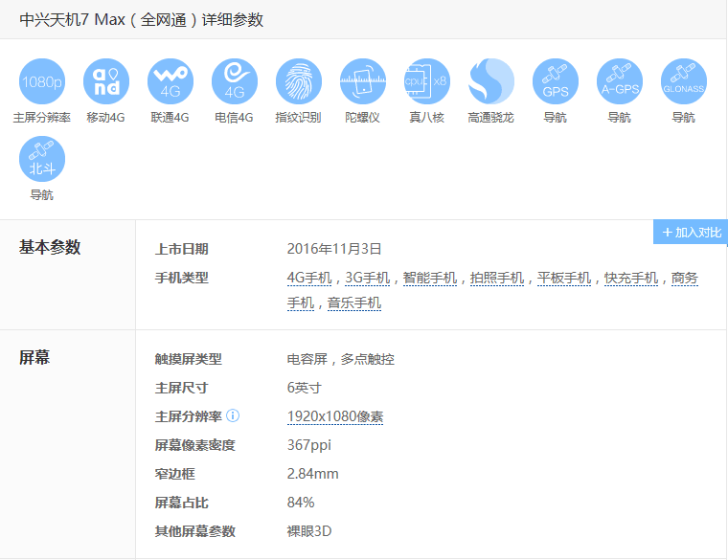Click the octa-core CPU x8 icon
The width and height of the screenshot is (728, 560).
[426, 81]
